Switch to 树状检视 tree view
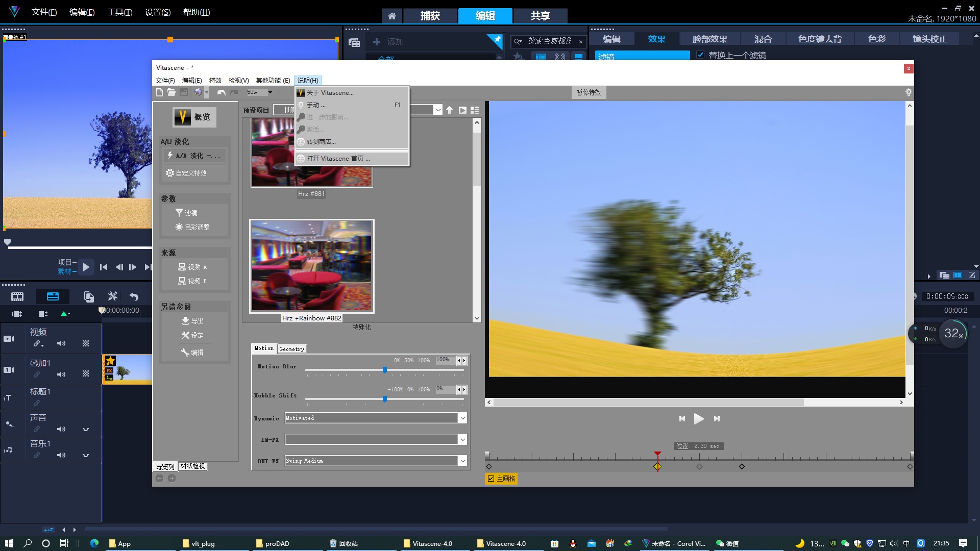Screen dimensions: 980x551 coord(192,466)
